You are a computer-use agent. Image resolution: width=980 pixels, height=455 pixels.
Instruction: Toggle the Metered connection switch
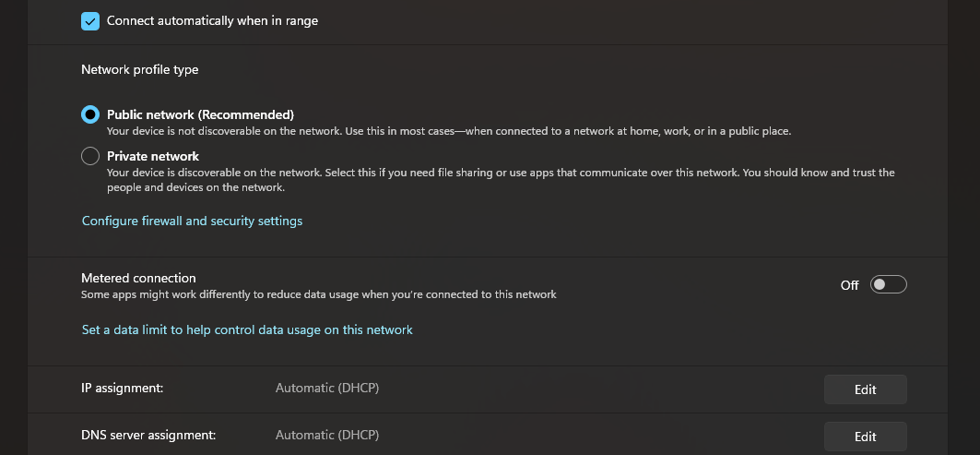click(890, 285)
